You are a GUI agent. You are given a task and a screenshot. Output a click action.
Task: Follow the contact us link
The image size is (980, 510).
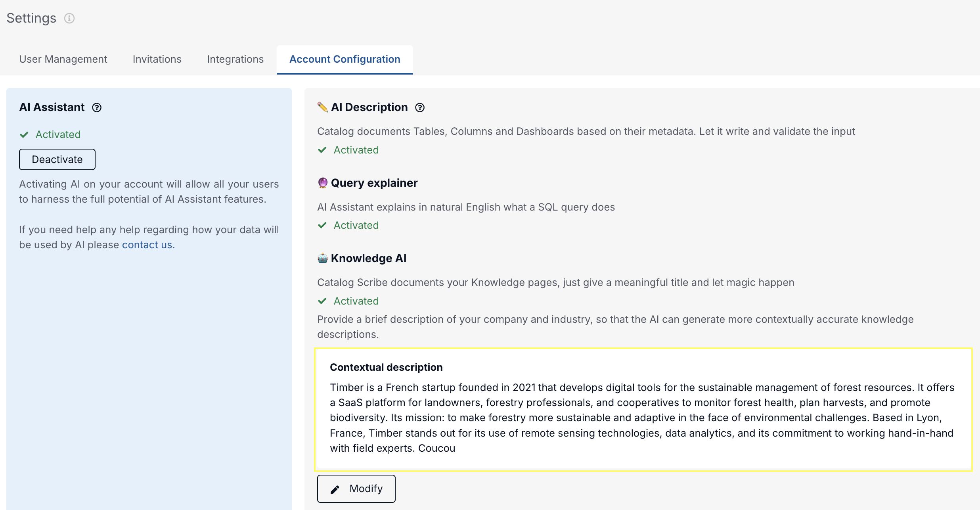tap(147, 245)
